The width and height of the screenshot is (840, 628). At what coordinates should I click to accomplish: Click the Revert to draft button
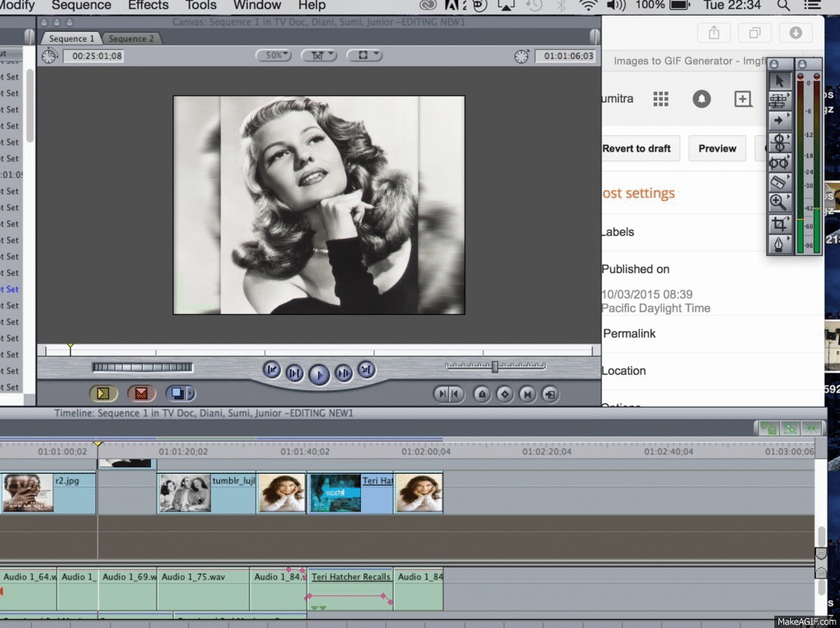[640, 148]
